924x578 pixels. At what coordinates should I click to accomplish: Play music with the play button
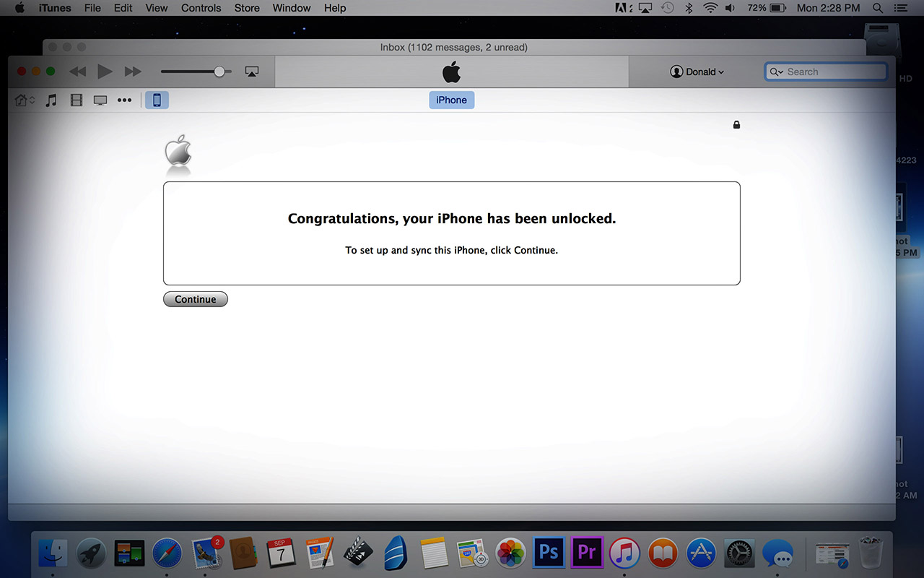tap(105, 72)
